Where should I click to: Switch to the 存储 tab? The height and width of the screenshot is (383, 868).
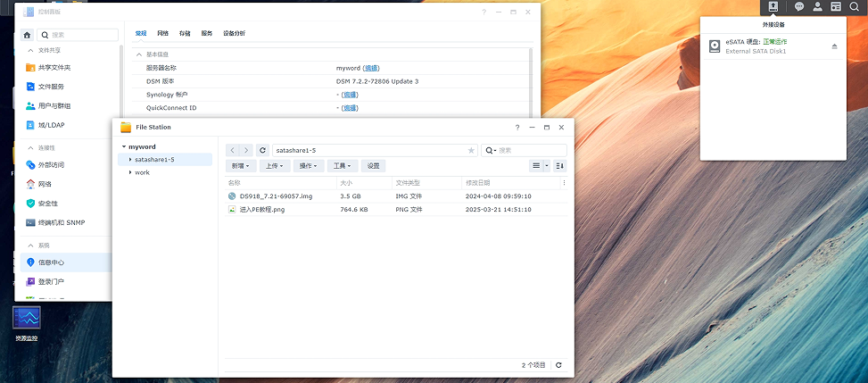click(x=185, y=33)
